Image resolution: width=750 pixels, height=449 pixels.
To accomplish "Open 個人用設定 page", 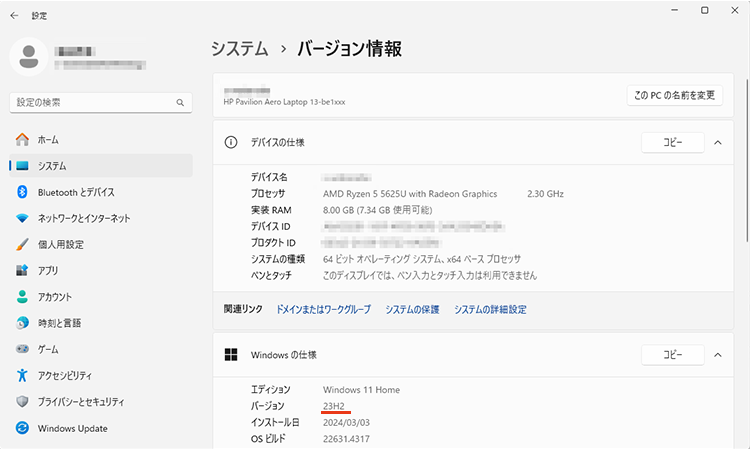I will pos(101,244).
